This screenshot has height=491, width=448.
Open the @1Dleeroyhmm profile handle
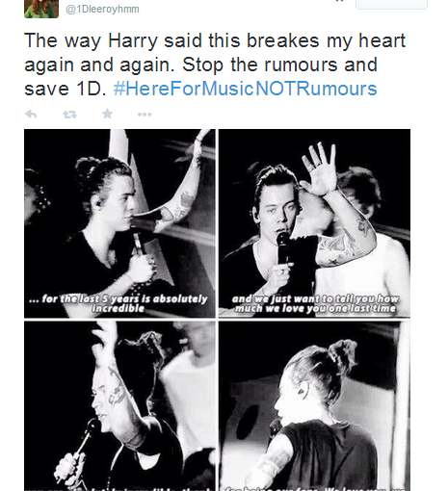click(102, 9)
